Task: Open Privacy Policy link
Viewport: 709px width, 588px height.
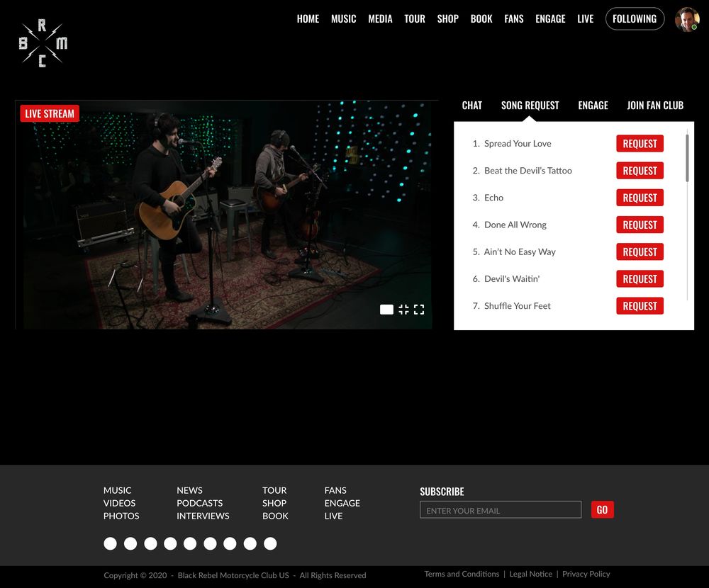Action: (x=586, y=574)
